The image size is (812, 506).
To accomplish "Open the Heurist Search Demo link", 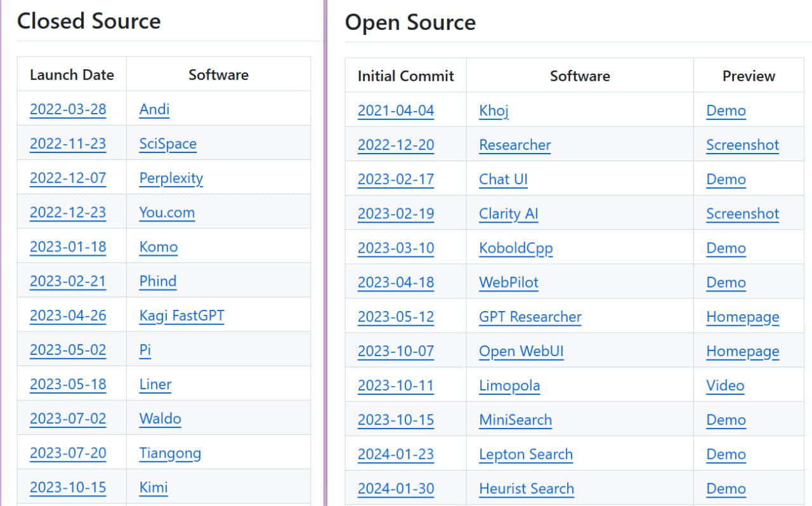I will coord(726,488).
